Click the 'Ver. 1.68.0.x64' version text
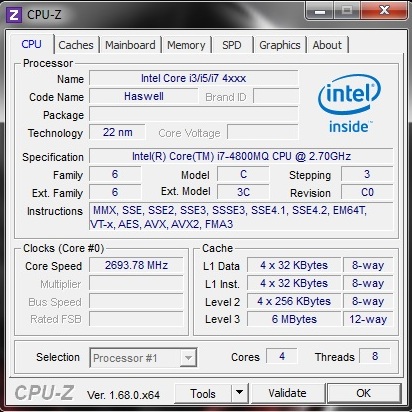This screenshot has width=412, height=412. 123,395
